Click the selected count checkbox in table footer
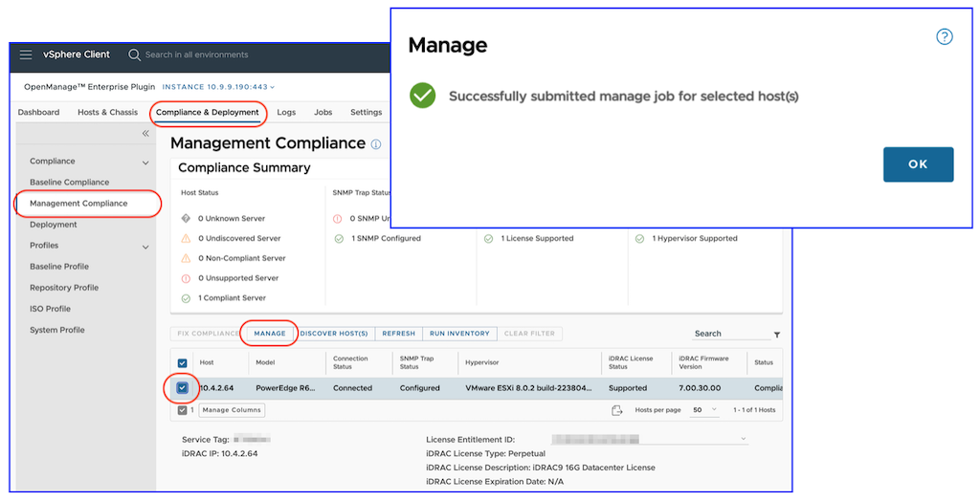Image resolution: width=980 pixels, height=501 pixels. [183, 410]
